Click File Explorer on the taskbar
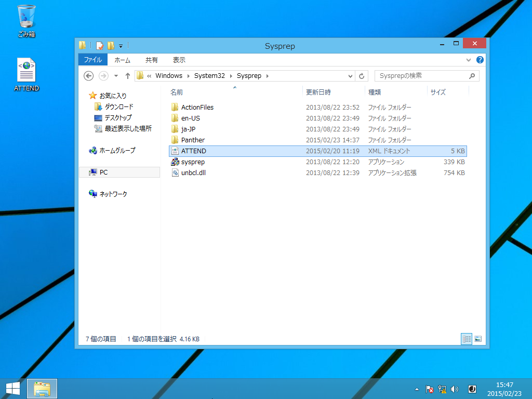 coord(42,389)
